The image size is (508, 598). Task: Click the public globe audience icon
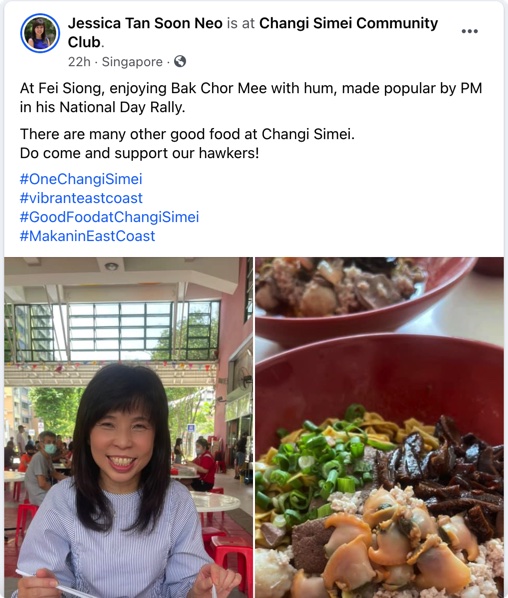(180, 61)
